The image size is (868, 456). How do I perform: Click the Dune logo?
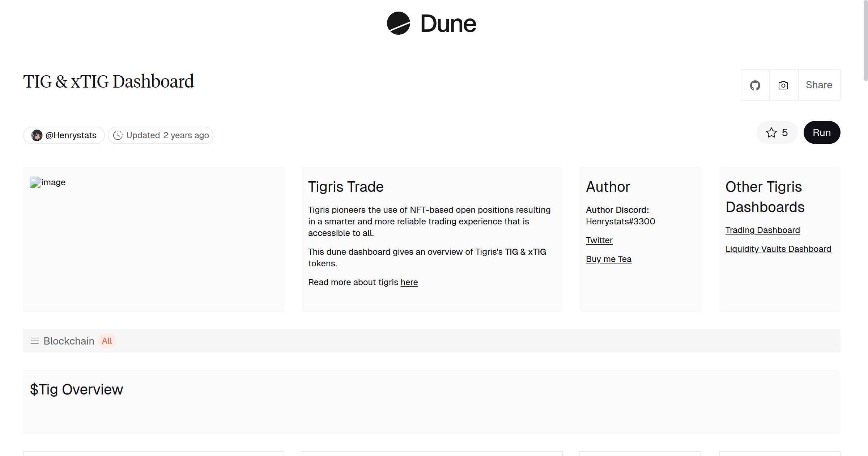tap(432, 24)
